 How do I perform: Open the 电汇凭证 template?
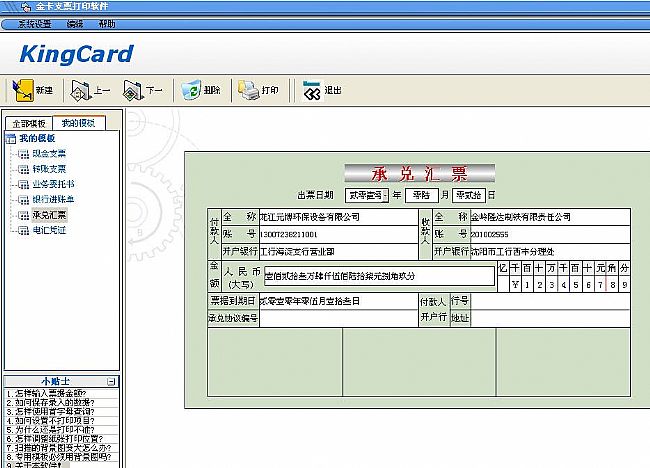(x=48, y=230)
